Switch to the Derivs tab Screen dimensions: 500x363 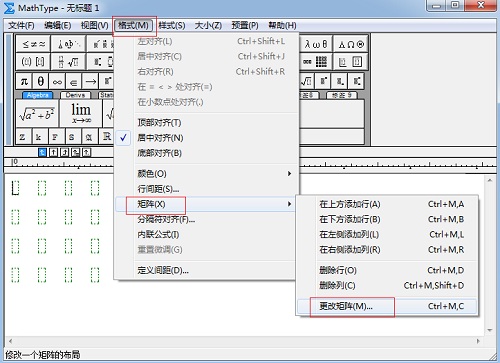pos(75,95)
